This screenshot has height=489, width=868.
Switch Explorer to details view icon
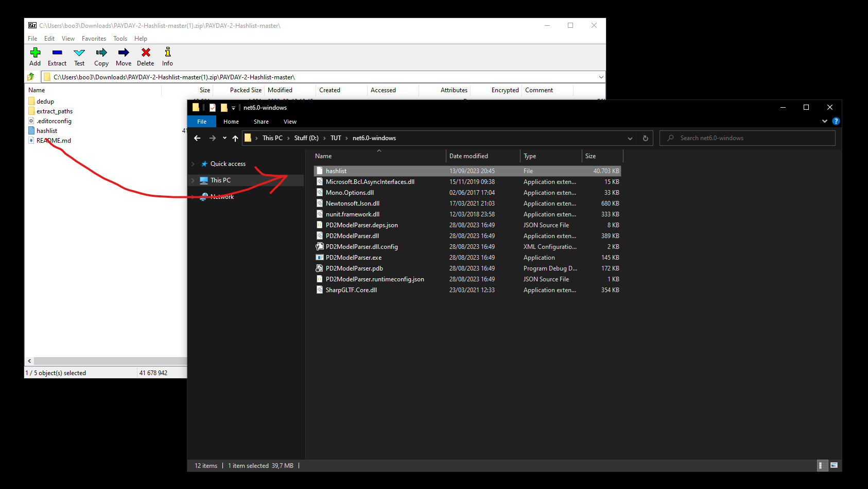tap(823, 465)
